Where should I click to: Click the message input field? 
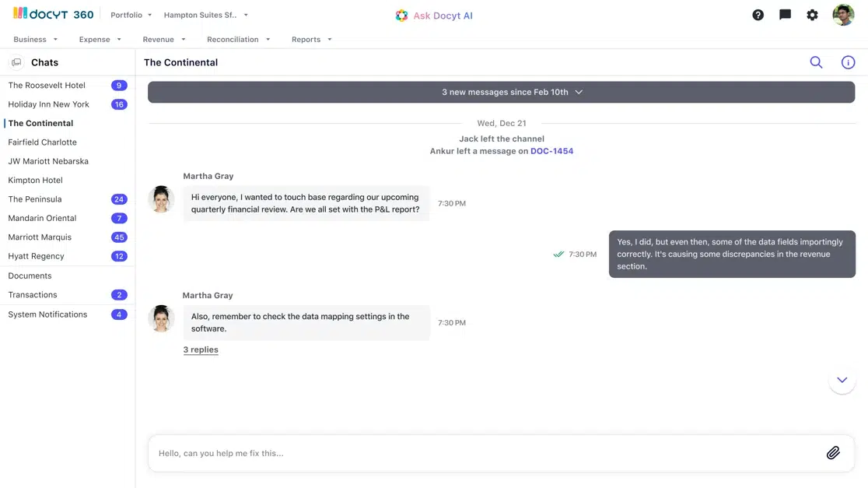tap(482, 453)
